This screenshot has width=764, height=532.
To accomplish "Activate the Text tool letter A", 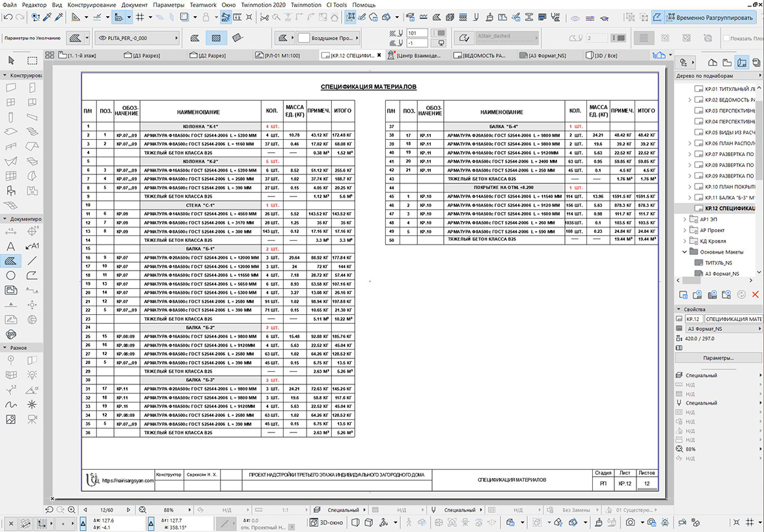I will click(10, 246).
